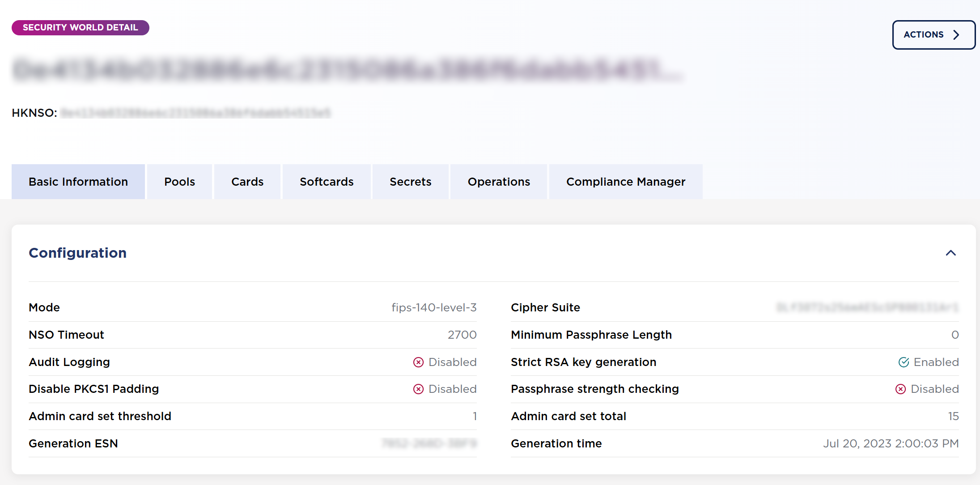
Task: Select the Generation time Jul 20, 2023 value
Action: 891,443
